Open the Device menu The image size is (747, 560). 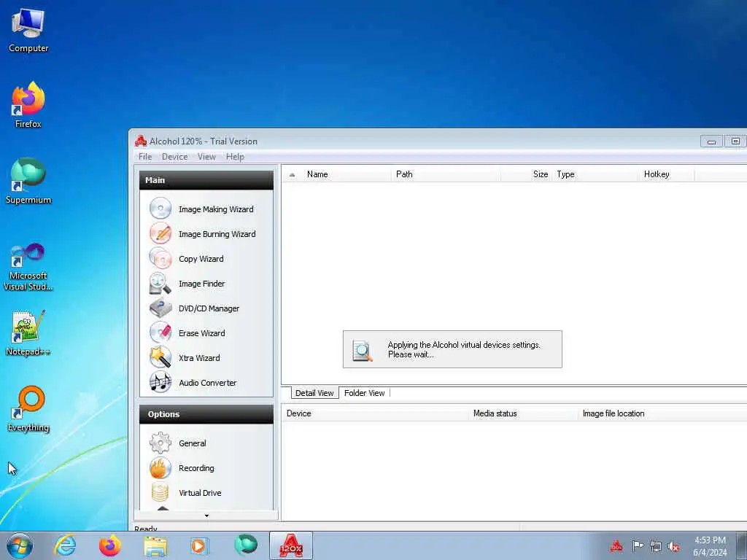pos(174,157)
